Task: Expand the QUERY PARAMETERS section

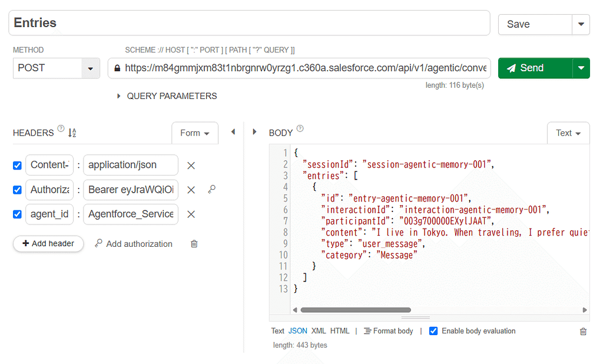Action: (x=167, y=96)
